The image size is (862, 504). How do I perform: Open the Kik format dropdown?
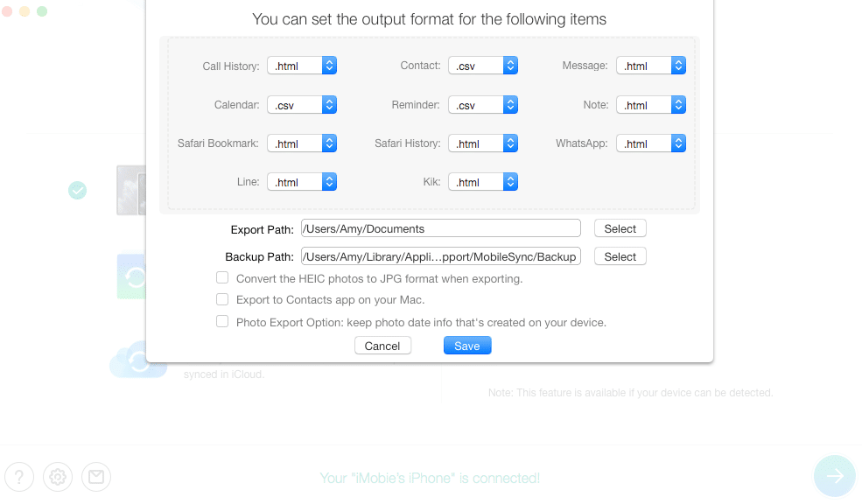tap(483, 182)
